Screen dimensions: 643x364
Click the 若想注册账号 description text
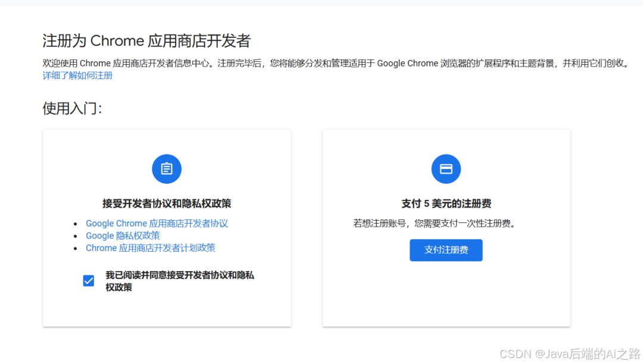435,223
